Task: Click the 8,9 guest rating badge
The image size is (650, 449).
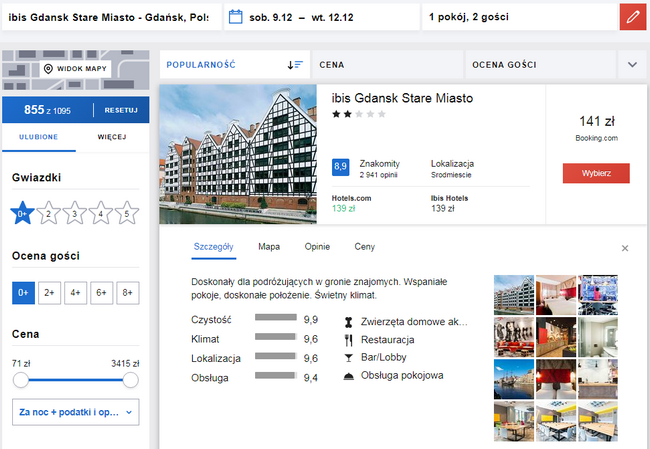Action: point(340,167)
